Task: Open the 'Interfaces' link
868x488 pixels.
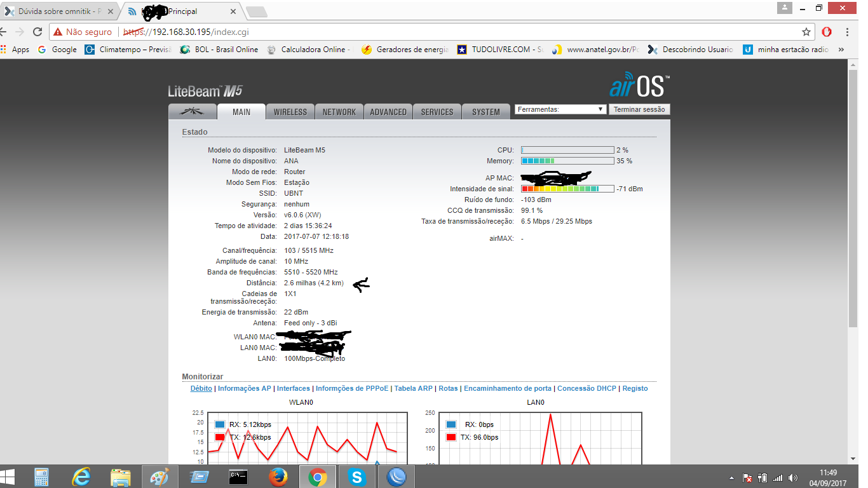Action: 294,388
